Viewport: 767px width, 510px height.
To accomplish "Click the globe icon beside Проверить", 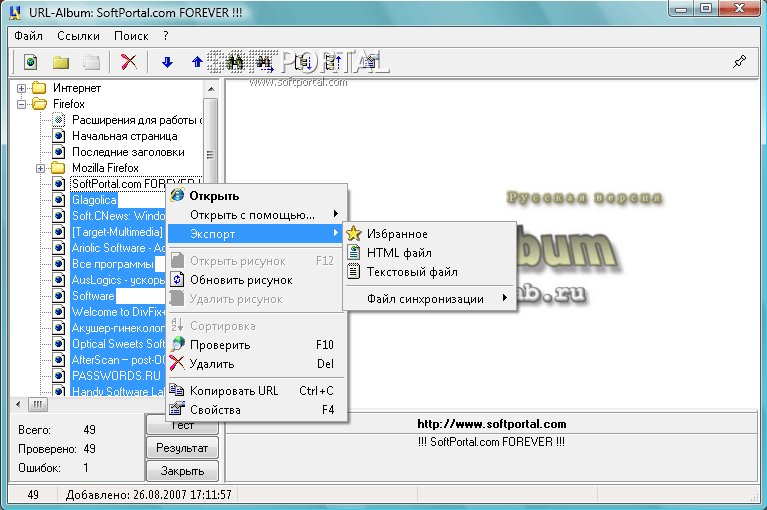I will point(178,344).
